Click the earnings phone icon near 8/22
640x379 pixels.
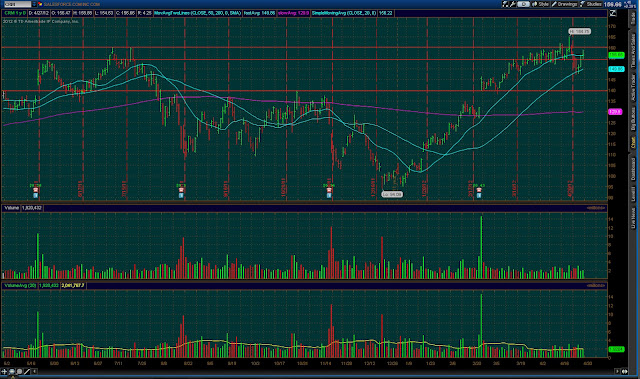click(181, 190)
